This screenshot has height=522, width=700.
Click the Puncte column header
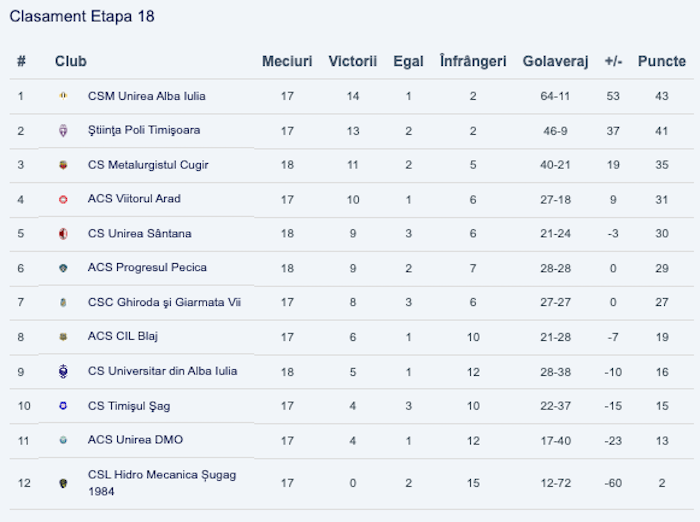661,61
